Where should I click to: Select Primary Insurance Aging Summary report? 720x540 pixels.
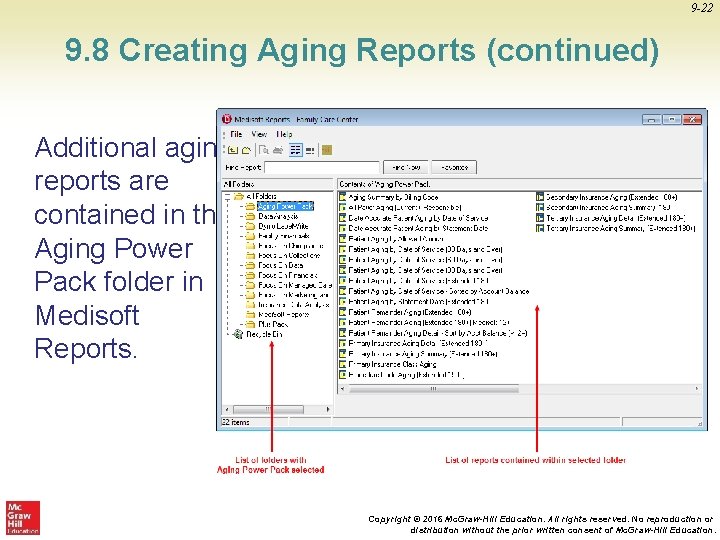[423, 354]
